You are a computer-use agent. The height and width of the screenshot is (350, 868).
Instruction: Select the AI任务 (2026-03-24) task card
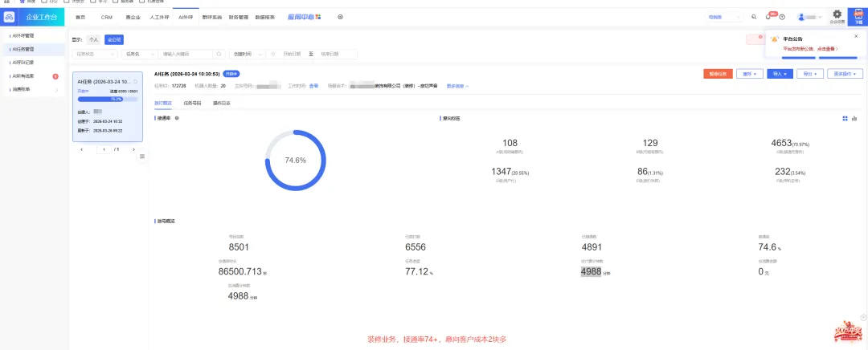108,106
